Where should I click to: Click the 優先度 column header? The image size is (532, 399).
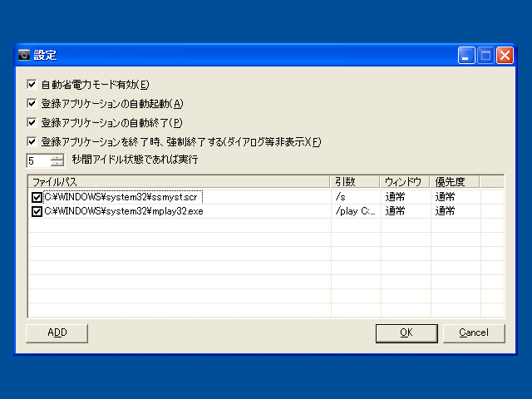point(455,182)
